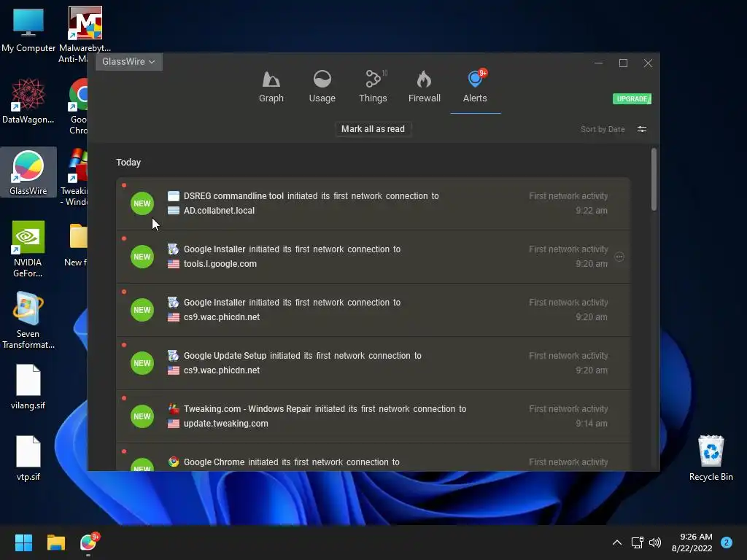Screen dimensions: 747x560
Task: Select tools.l.google.com host text
Action: pyautogui.click(x=220, y=264)
